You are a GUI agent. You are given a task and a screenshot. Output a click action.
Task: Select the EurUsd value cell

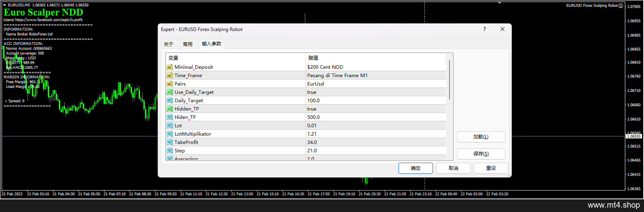376,84
